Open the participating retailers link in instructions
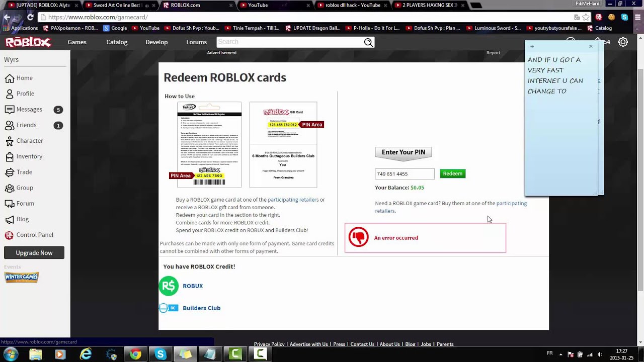 coord(293,200)
